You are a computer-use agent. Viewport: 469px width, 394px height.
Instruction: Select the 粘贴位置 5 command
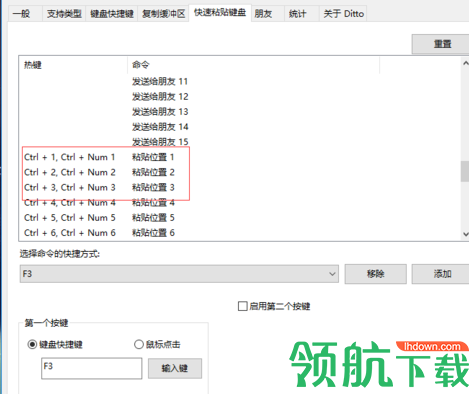pos(153,218)
